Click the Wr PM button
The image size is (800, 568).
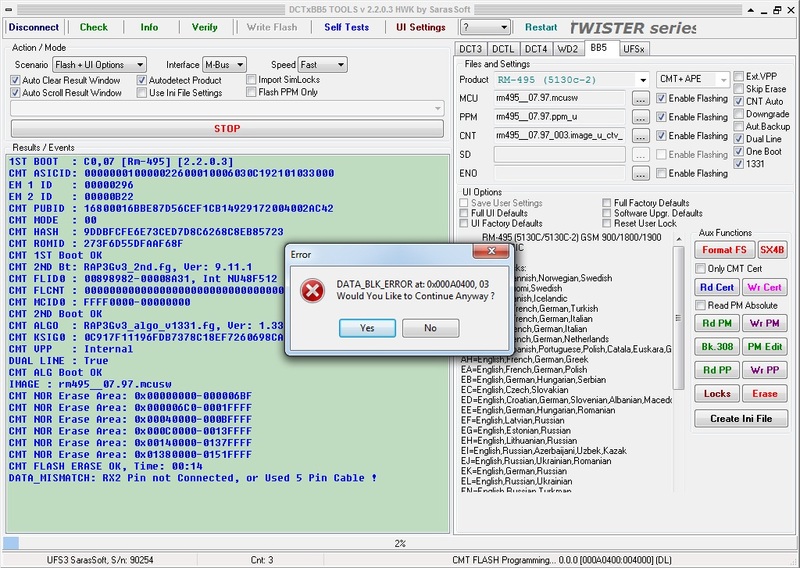point(764,324)
